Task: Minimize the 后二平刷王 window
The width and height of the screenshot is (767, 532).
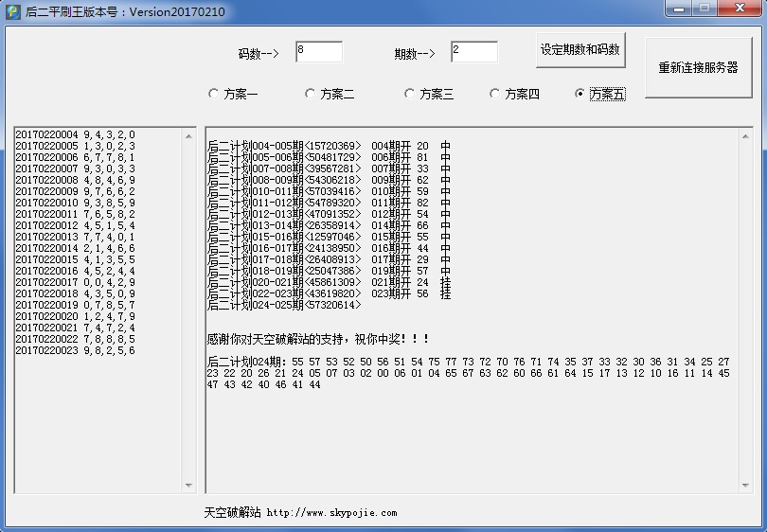Action: 678,9
